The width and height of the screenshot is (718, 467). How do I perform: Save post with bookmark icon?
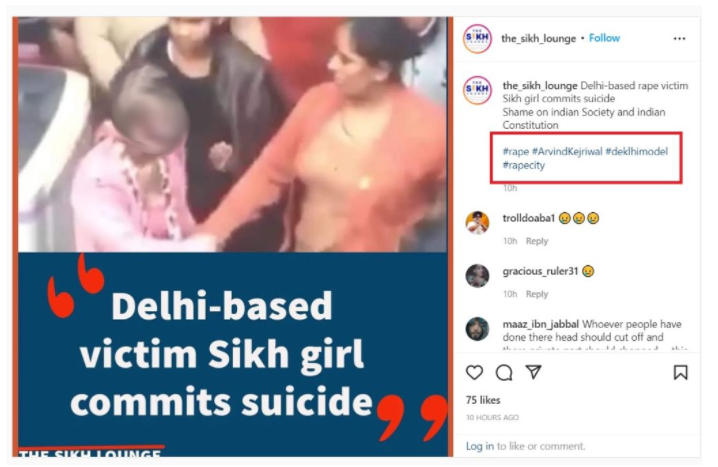[x=680, y=372]
